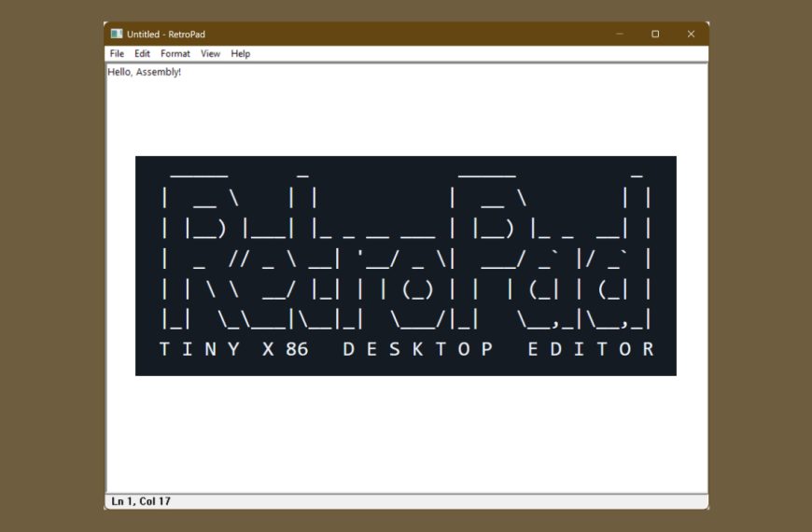
Task: Click the RetroPad app icon in title bar
Action: tap(117, 34)
